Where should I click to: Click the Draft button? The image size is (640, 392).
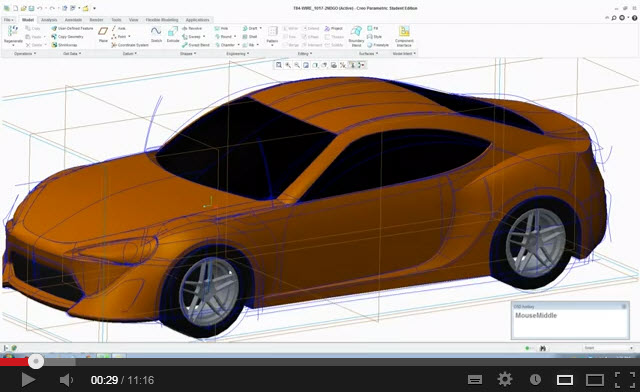click(x=252, y=29)
